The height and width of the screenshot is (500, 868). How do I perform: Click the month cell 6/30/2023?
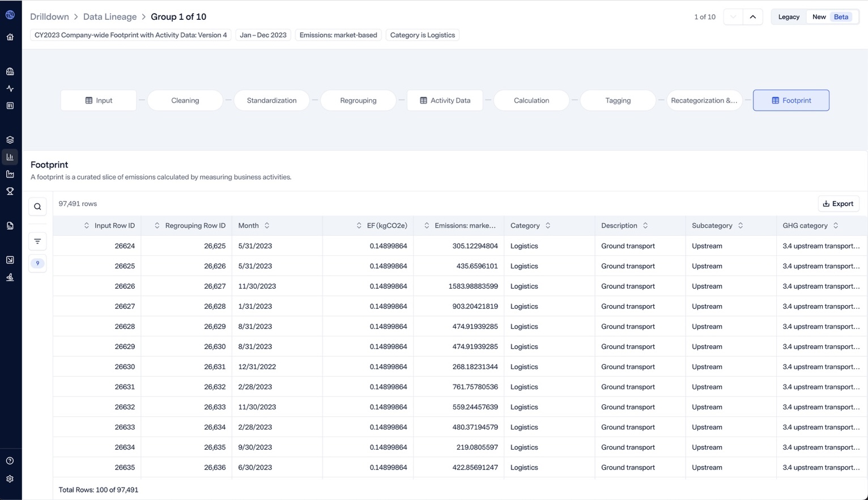(255, 468)
